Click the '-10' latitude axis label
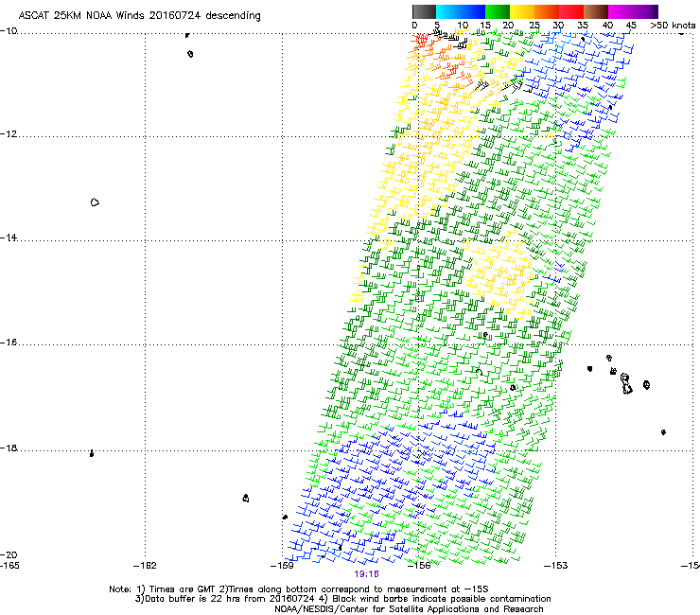Image resolution: width=700 pixels, height=615 pixels. pos(9,31)
